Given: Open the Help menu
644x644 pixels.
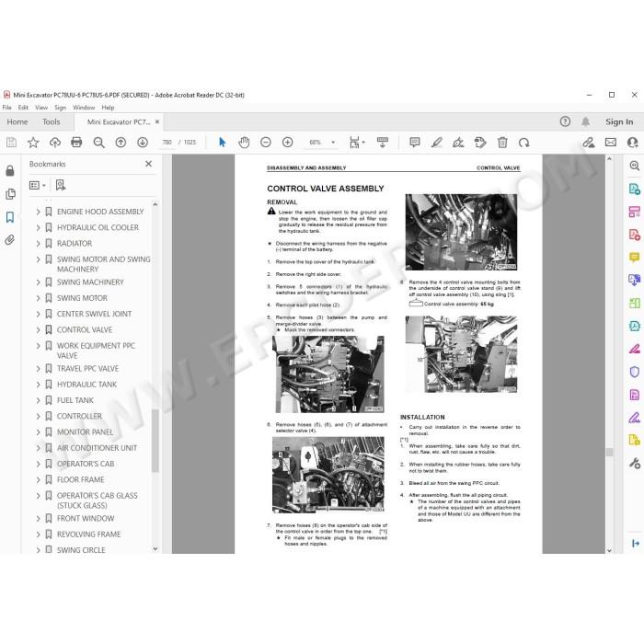Looking at the screenshot, I should tap(108, 108).
